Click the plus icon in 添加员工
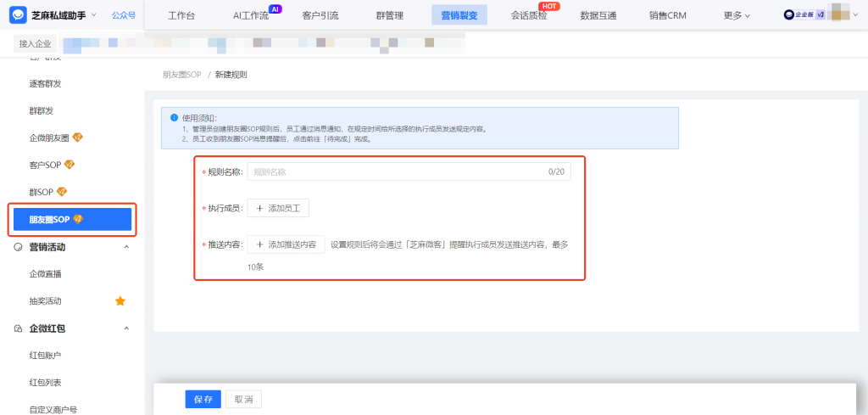Viewport: 868px width, 415px height. click(x=260, y=208)
